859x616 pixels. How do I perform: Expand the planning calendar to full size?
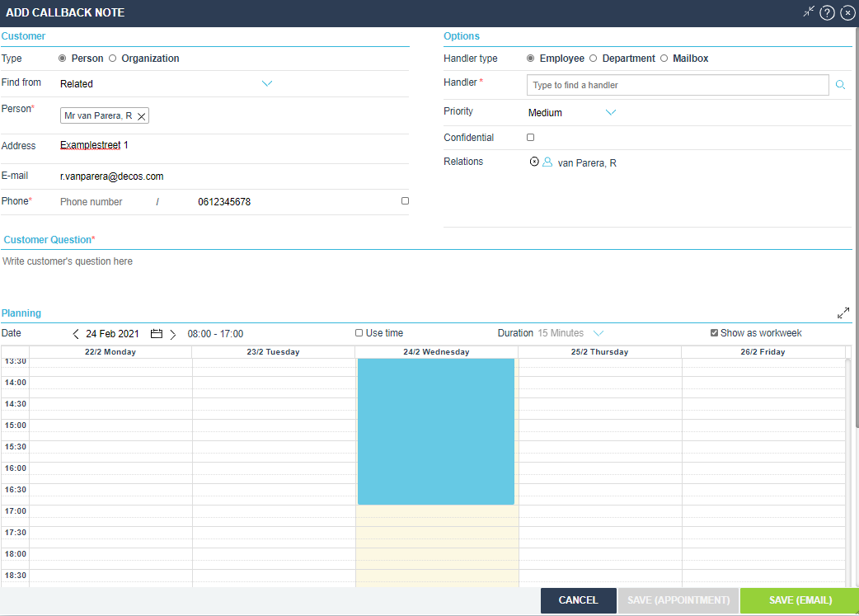pyautogui.click(x=843, y=313)
